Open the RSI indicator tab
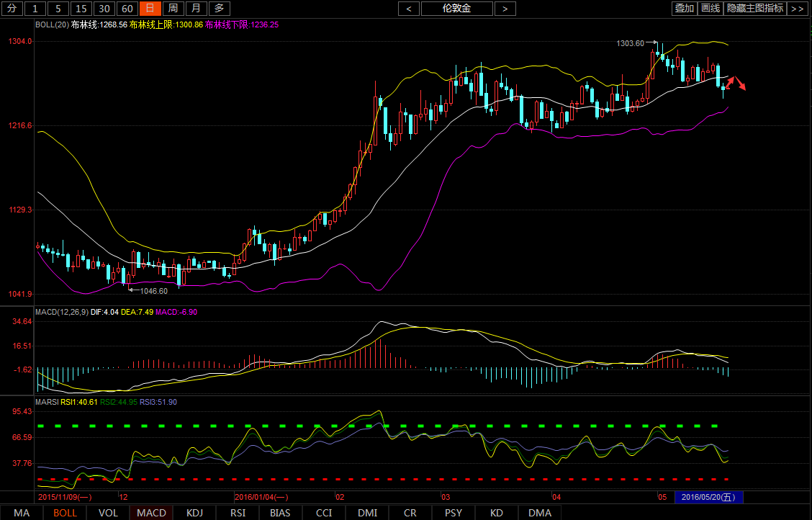Screen dimensions: 812x520 point(238,513)
